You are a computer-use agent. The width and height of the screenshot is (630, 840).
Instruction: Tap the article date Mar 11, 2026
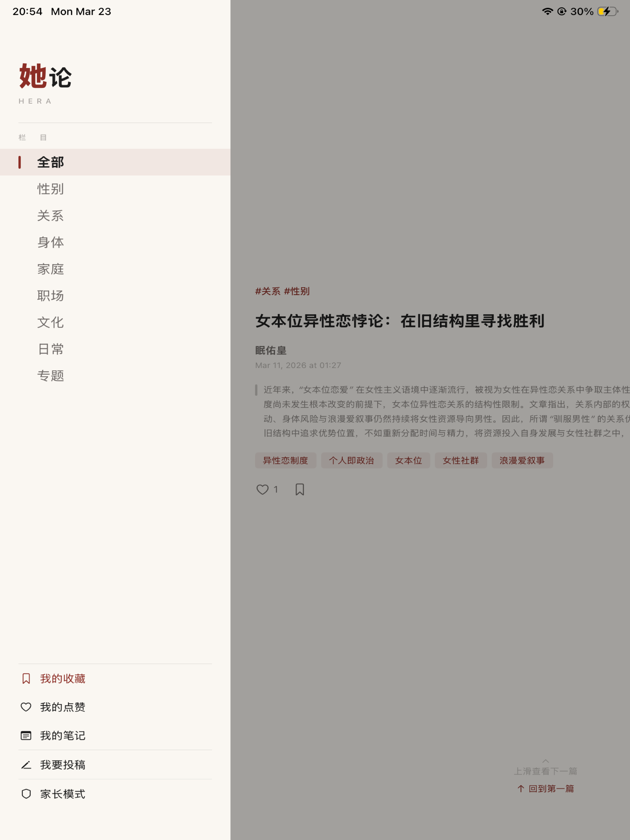point(298,365)
